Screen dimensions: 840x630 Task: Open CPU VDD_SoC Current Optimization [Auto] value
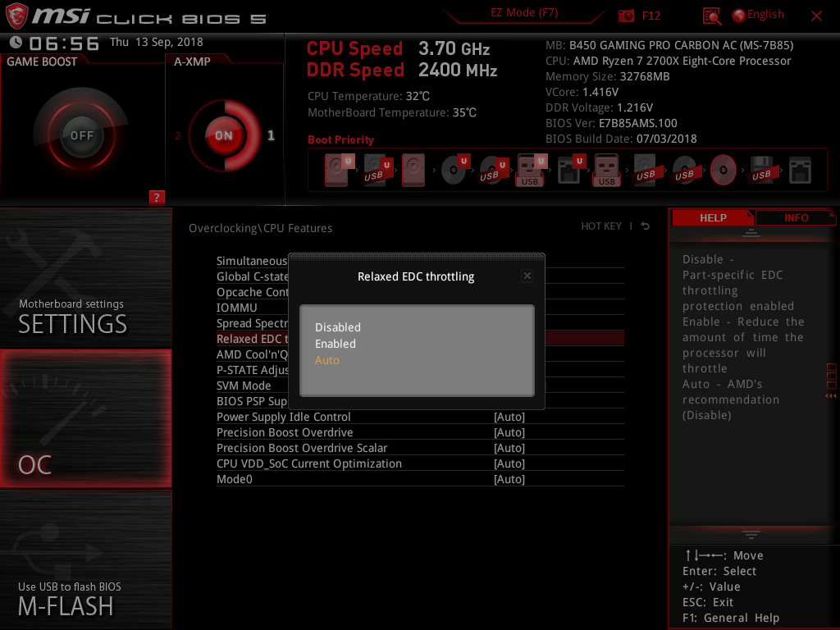pos(509,463)
